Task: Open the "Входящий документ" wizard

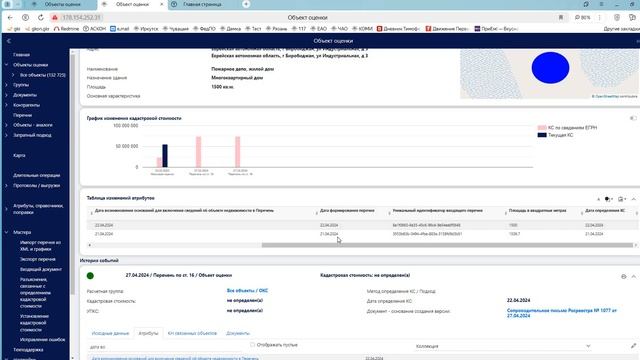Action: point(41,269)
